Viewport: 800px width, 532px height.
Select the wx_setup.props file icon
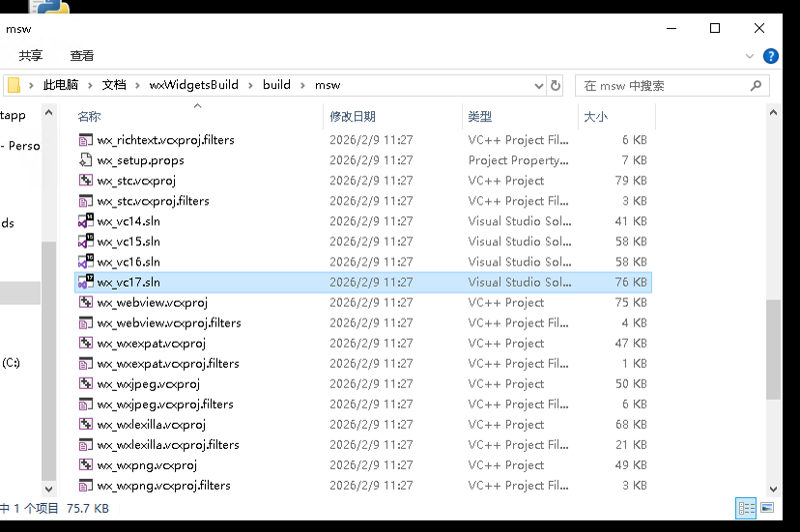click(x=85, y=160)
